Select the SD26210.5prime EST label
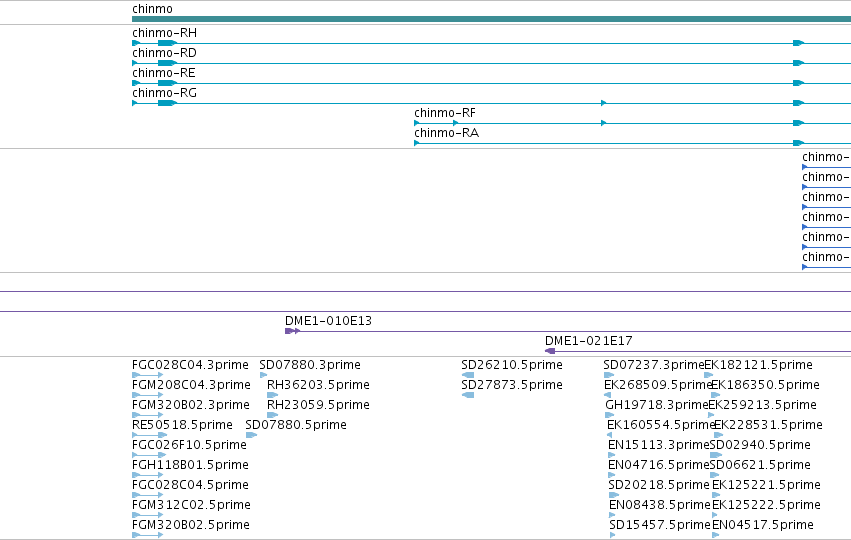 pos(512,365)
